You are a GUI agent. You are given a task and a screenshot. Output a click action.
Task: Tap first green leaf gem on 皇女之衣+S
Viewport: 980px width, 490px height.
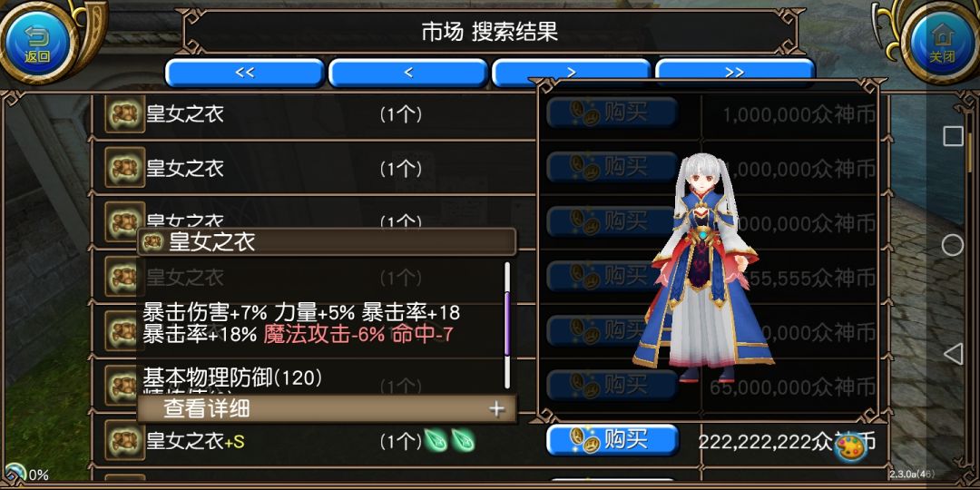click(x=436, y=441)
